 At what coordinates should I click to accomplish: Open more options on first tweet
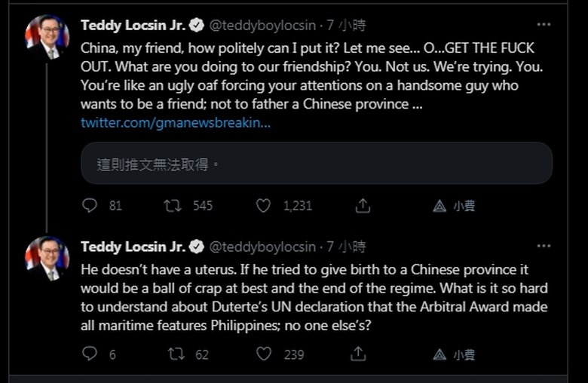tap(544, 25)
